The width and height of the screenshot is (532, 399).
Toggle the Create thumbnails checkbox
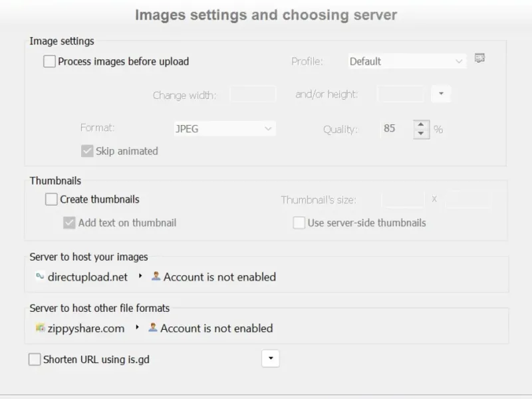point(52,199)
